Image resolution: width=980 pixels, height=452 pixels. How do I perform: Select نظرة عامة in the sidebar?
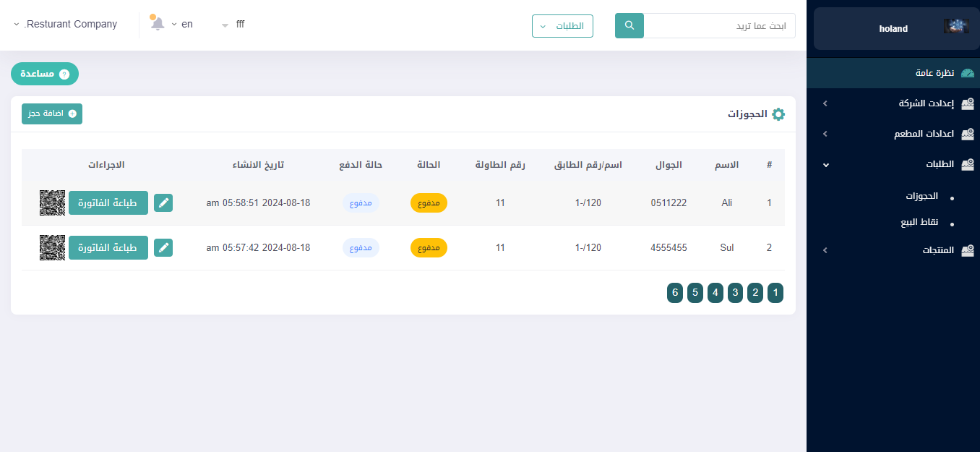(x=934, y=73)
